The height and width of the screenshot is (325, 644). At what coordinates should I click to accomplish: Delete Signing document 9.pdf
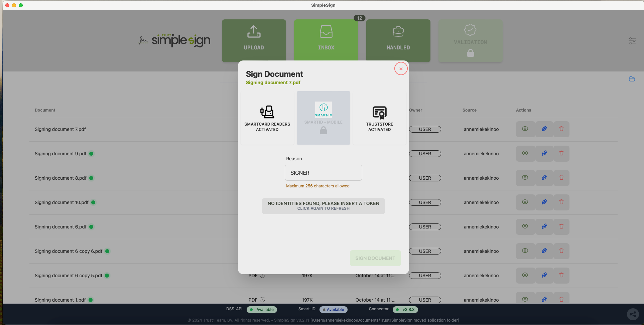point(561,153)
